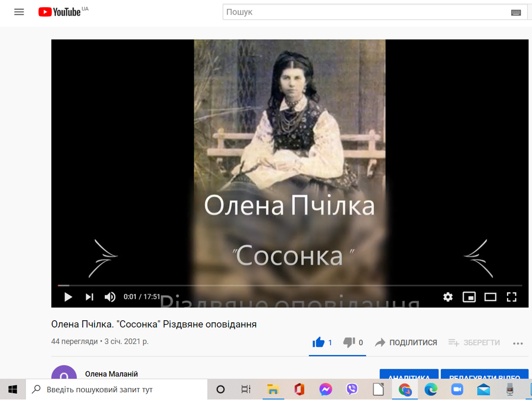Screen dimensions: 532x400
Task: Open Chrome from the taskbar
Action: [405, 389]
